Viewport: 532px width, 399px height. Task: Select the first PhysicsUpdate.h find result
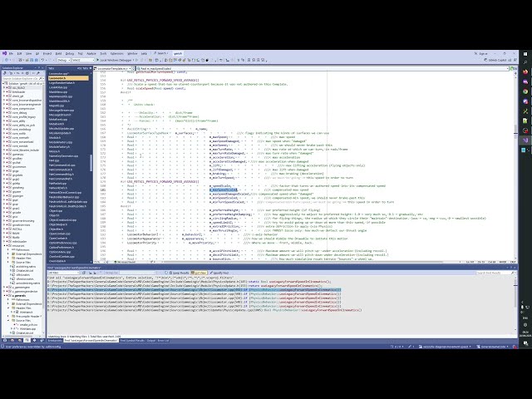click(x=189, y=282)
